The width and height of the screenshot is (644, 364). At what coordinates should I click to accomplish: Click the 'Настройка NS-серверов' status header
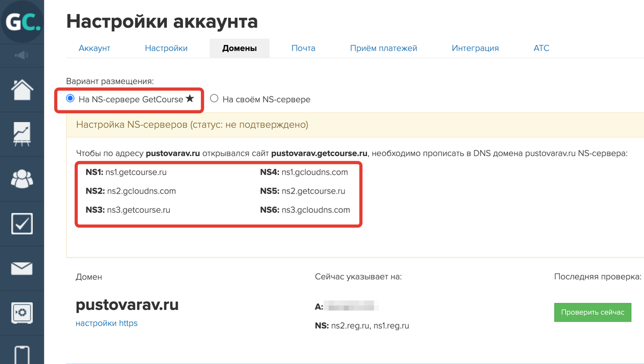pos(192,125)
